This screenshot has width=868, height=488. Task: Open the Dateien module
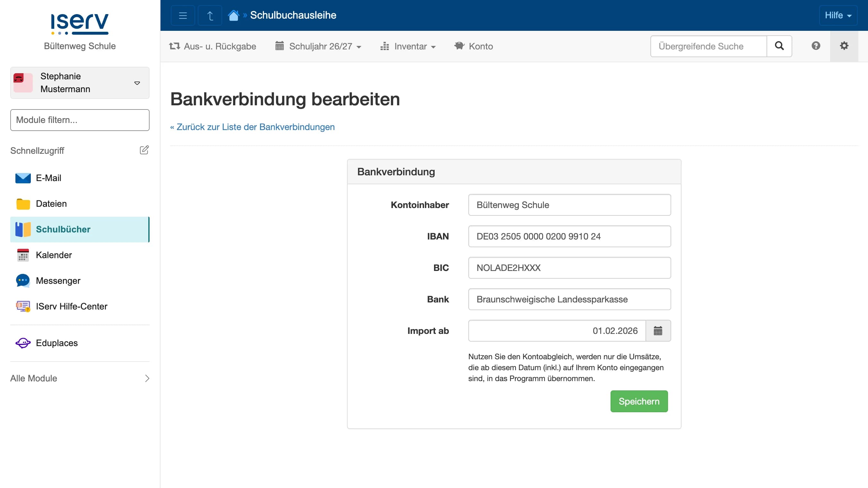(x=51, y=204)
